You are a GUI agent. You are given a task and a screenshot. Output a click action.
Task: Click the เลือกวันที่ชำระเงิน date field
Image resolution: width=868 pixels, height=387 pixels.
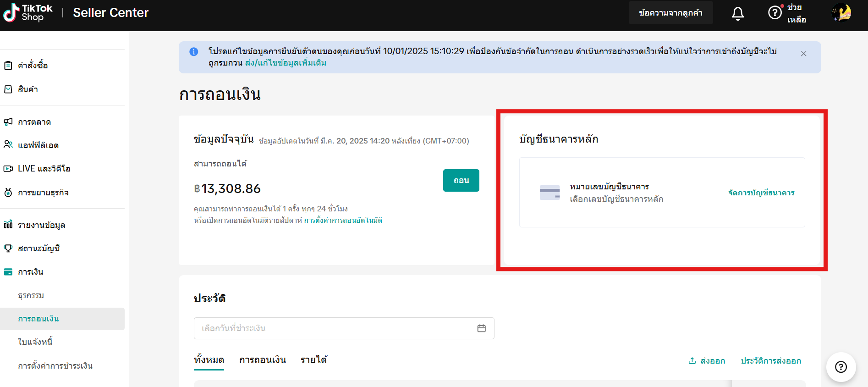point(344,328)
